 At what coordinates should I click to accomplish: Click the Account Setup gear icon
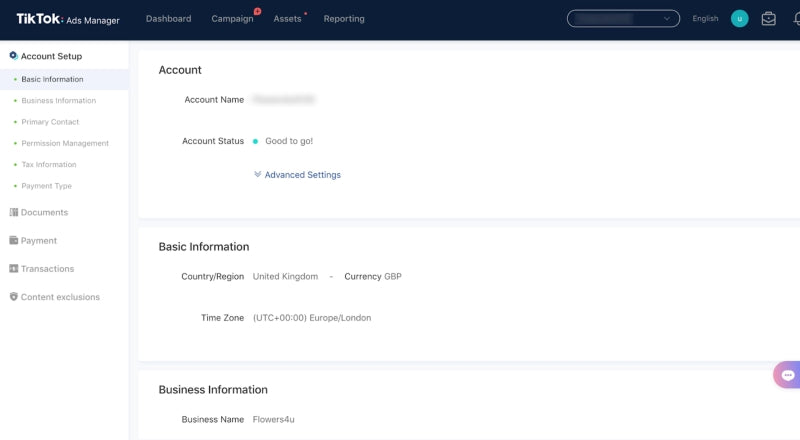(13, 56)
